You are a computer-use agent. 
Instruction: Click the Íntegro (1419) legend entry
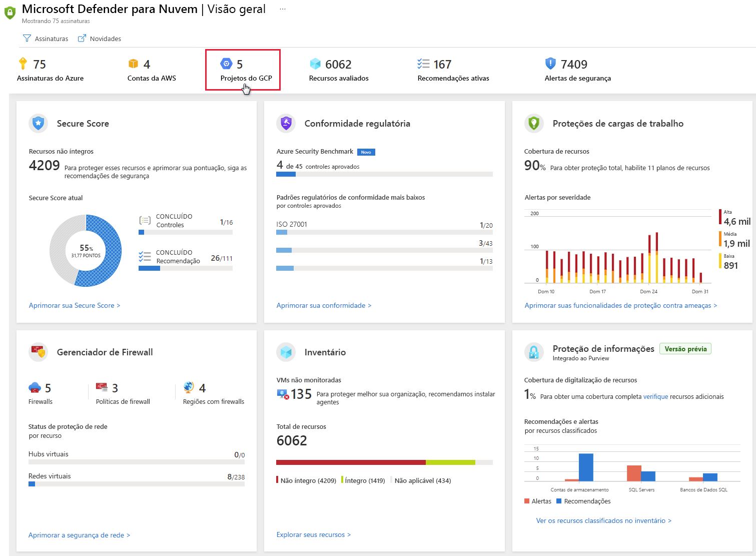[x=363, y=480]
